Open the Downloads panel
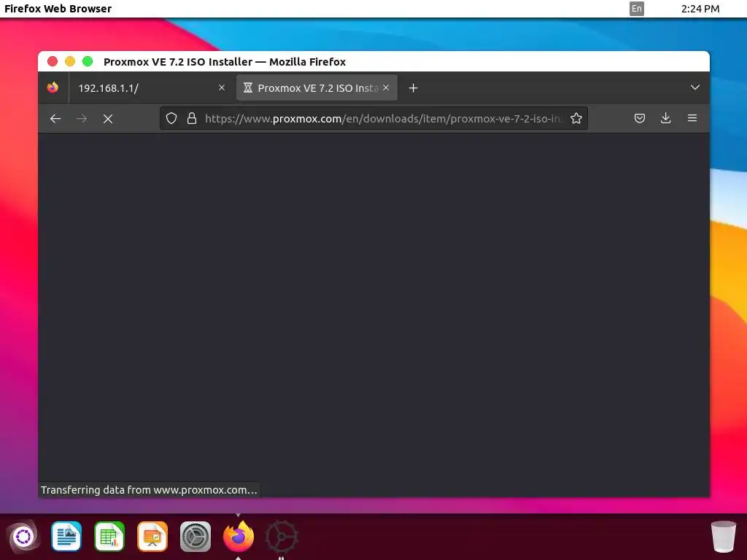 (665, 118)
